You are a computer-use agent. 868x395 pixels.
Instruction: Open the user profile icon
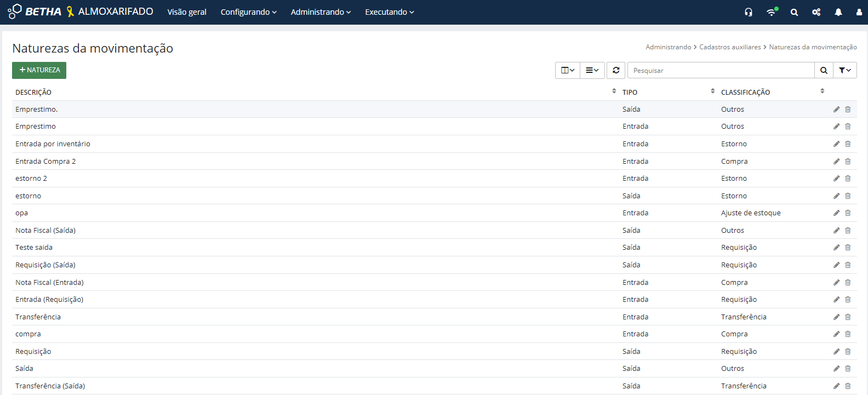click(x=859, y=12)
